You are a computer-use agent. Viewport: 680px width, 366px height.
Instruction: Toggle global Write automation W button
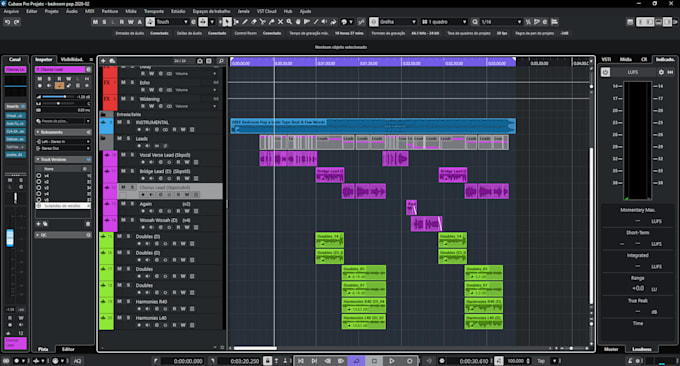(x=131, y=22)
